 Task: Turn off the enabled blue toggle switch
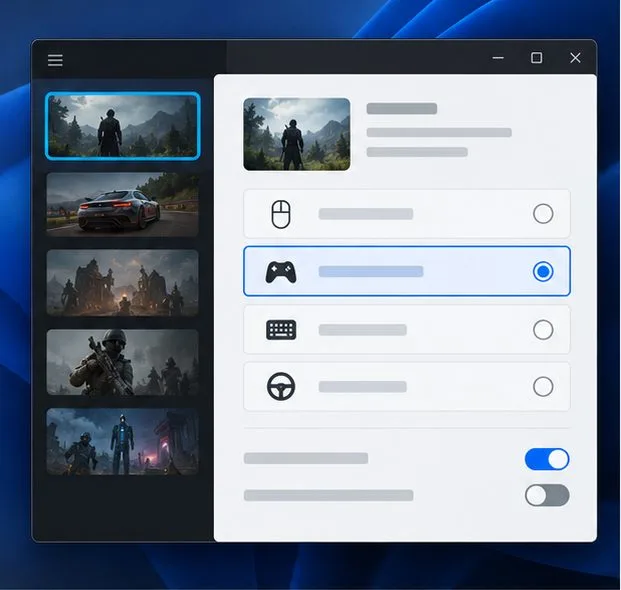tap(547, 459)
